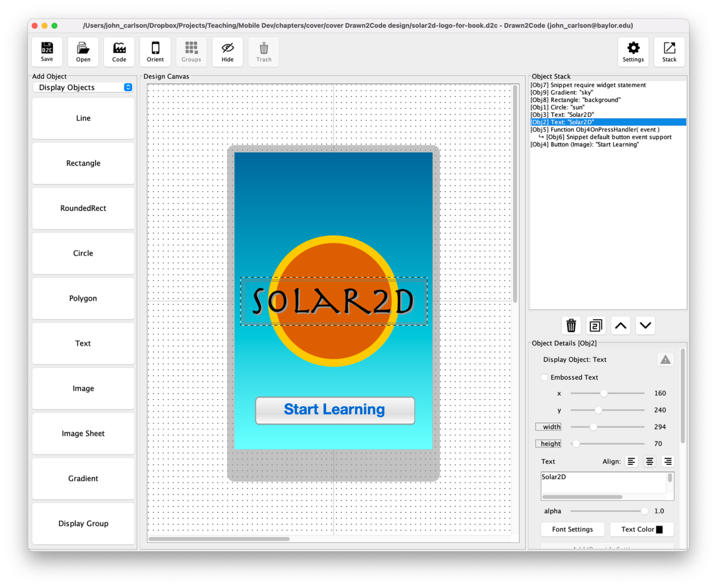This screenshot has width=717, height=588.
Task: Select Obj2 Text "Solar2D" in stack
Action: (608, 122)
